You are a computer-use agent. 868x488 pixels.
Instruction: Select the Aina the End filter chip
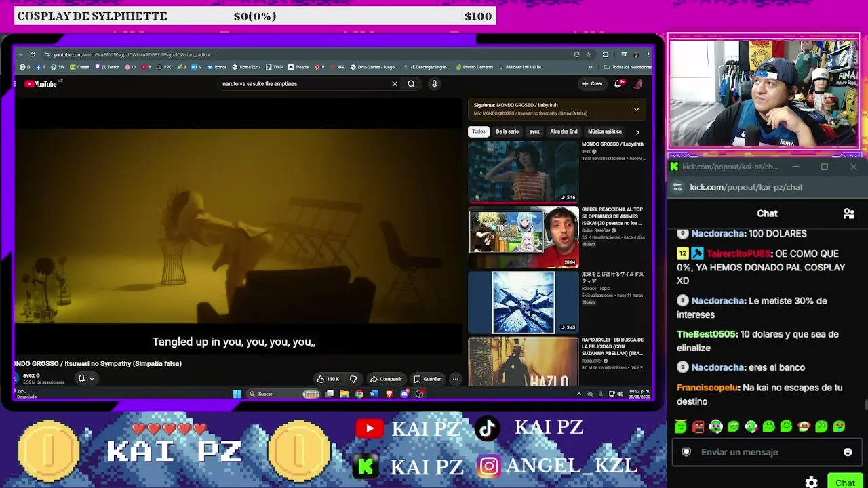click(564, 131)
